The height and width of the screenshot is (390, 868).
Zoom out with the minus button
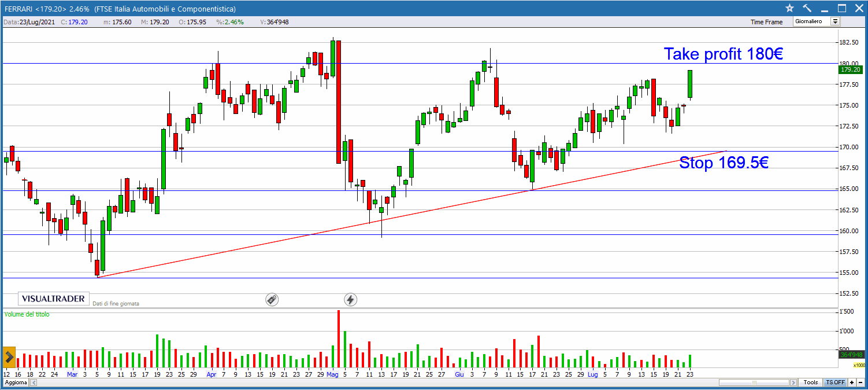click(860, 382)
